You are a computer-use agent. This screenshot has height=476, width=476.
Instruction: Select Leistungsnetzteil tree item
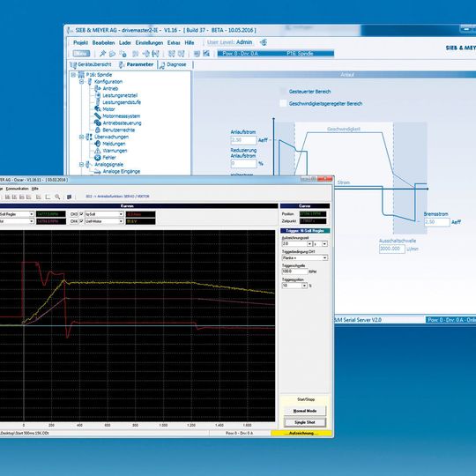click(x=120, y=95)
